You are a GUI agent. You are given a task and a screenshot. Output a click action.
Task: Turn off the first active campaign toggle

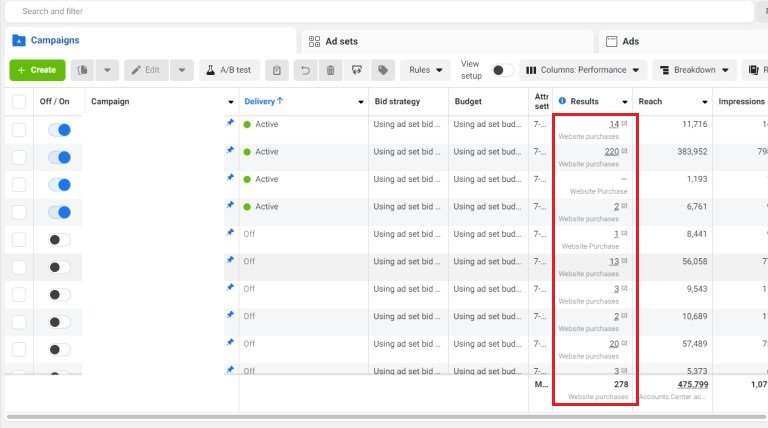pyautogui.click(x=60, y=130)
